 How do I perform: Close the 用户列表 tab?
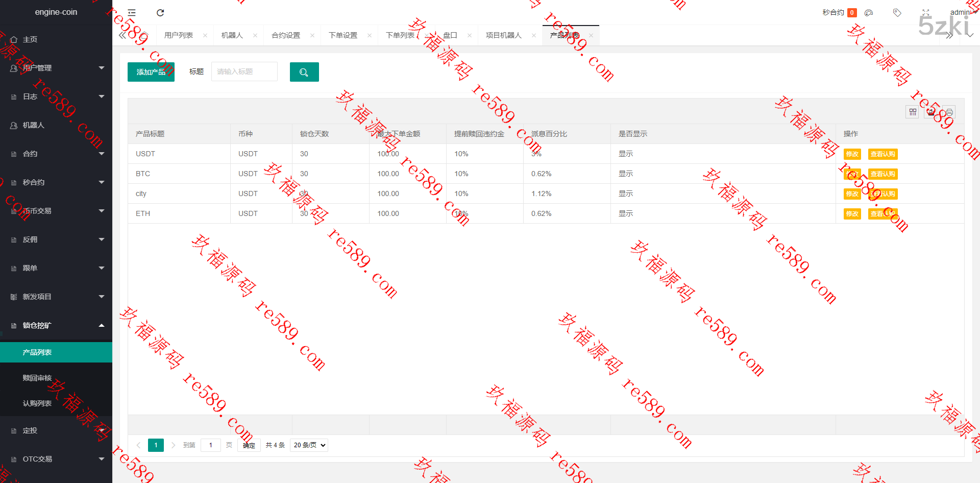coord(205,35)
